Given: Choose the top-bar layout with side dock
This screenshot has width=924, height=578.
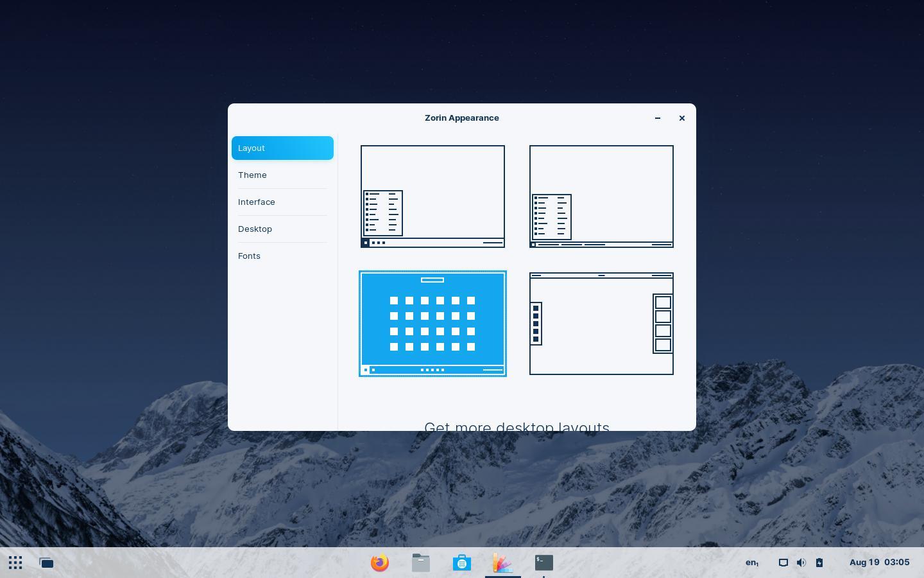Looking at the screenshot, I should pyautogui.click(x=601, y=323).
